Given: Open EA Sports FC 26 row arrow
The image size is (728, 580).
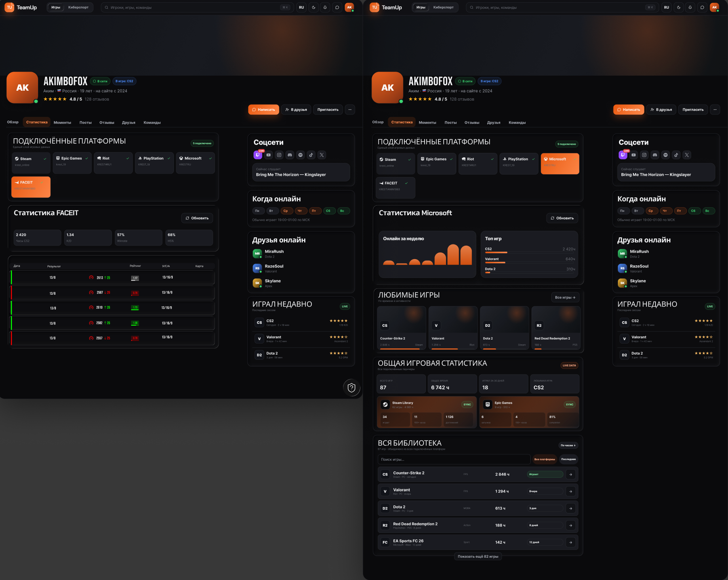Looking at the screenshot, I should (570, 542).
